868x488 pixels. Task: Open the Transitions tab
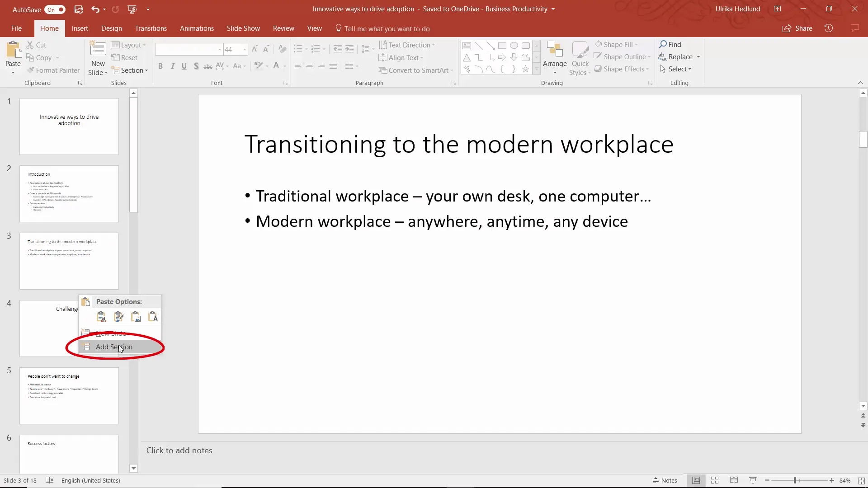tap(151, 28)
